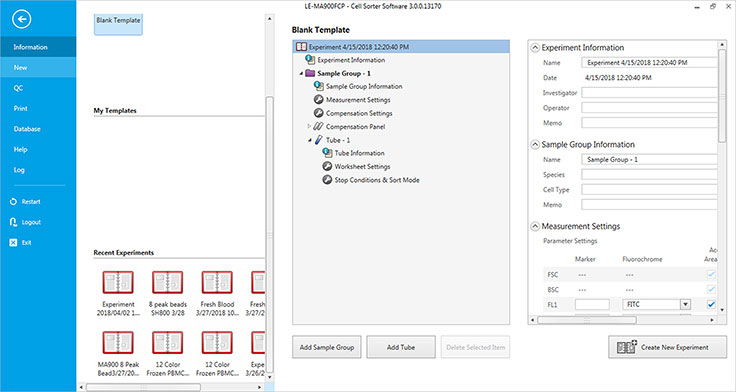Image resolution: width=736 pixels, height=392 pixels.
Task: Click the Experiment Name input field
Action: tap(650, 62)
